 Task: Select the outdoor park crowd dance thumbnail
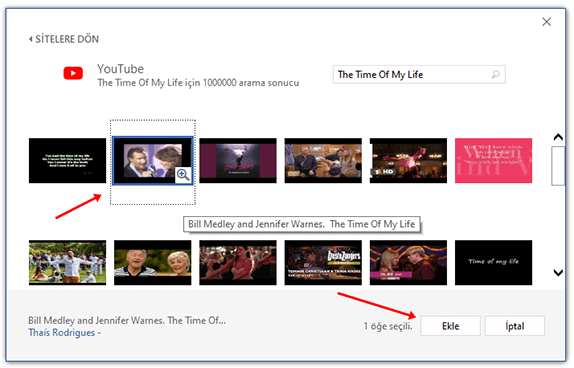click(x=67, y=263)
